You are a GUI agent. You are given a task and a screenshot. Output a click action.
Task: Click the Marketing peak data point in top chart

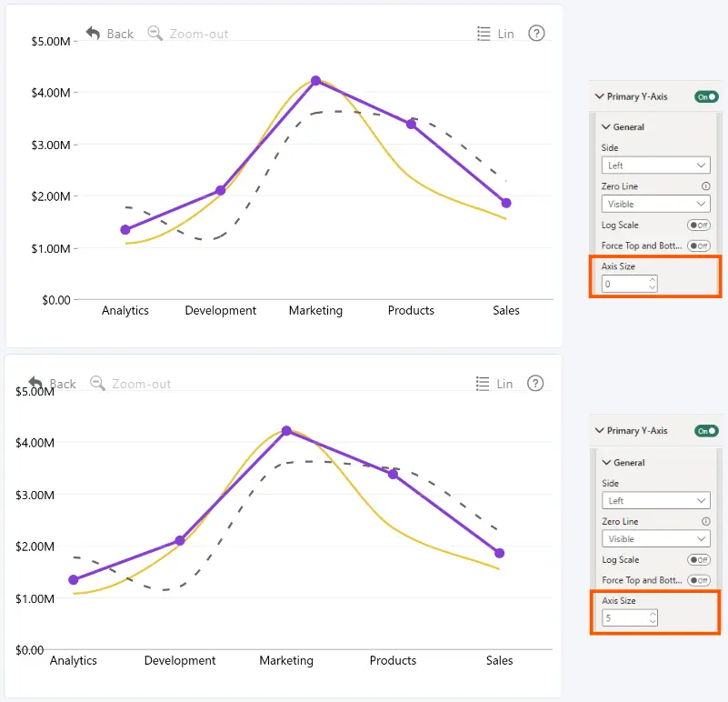pos(315,80)
